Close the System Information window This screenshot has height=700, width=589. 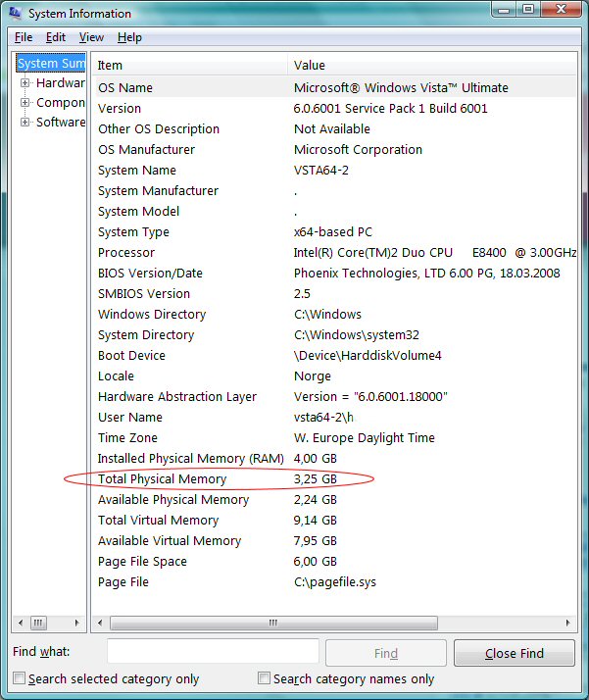561,10
